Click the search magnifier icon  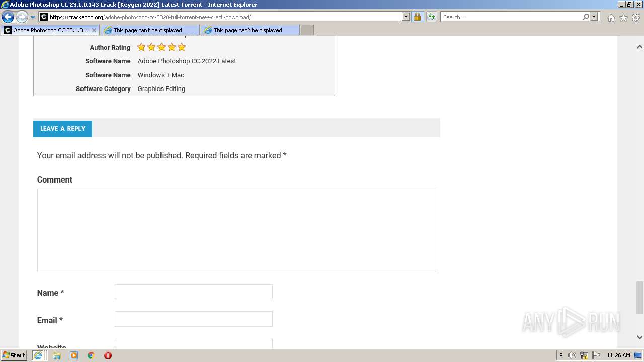586,17
